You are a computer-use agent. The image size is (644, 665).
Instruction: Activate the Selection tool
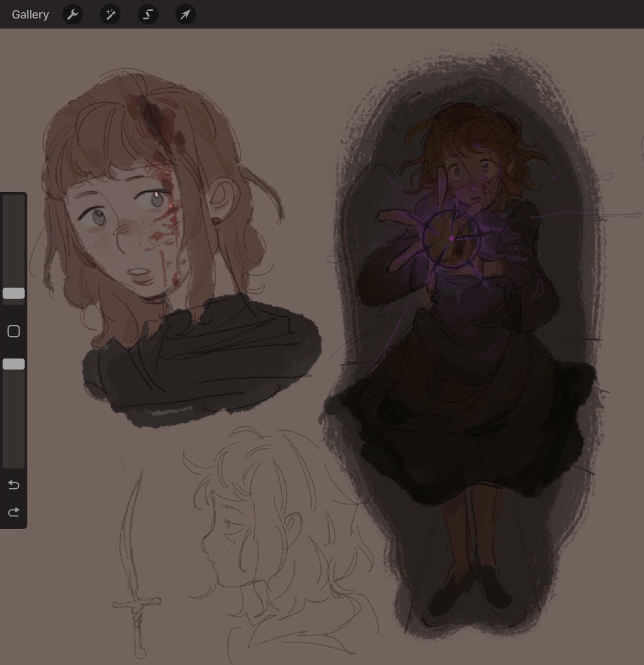(x=148, y=14)
